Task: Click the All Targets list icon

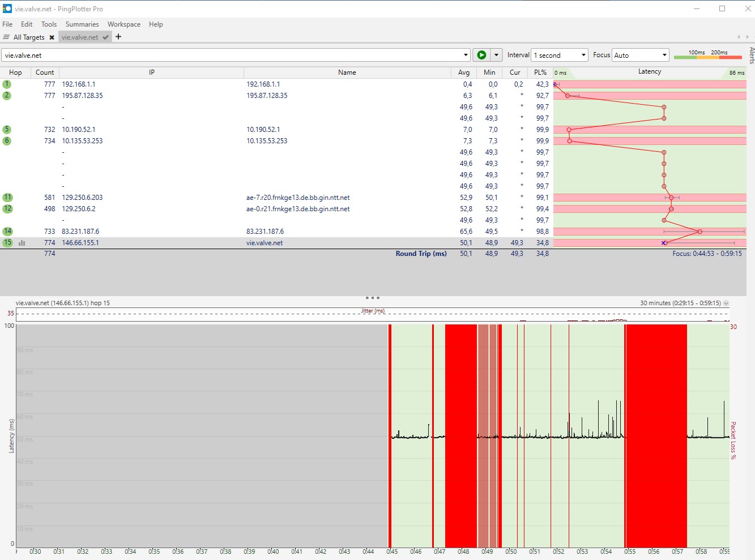Action: pos(6,37)
